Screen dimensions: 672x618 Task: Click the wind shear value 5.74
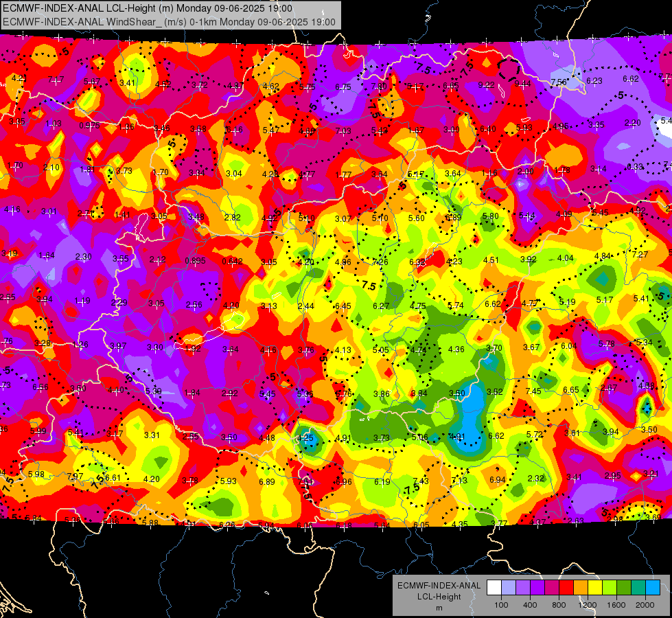[x=456, y=306]
